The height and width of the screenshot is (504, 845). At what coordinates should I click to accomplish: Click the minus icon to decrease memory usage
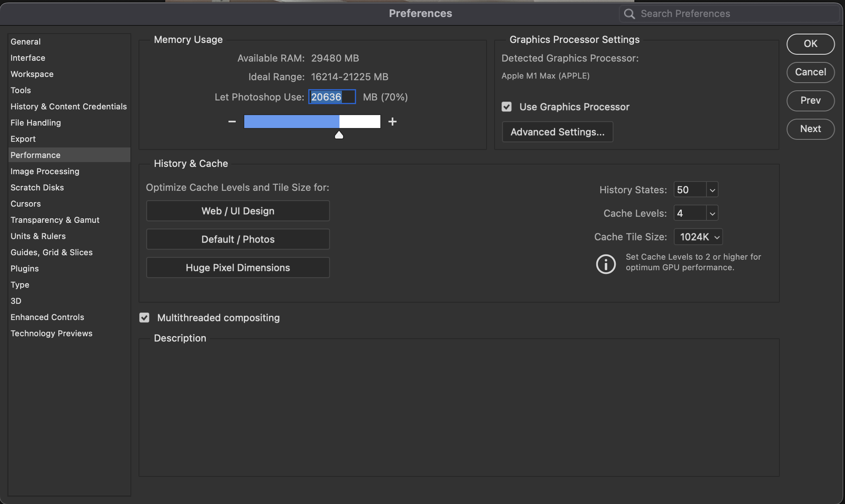coord(232,121)
